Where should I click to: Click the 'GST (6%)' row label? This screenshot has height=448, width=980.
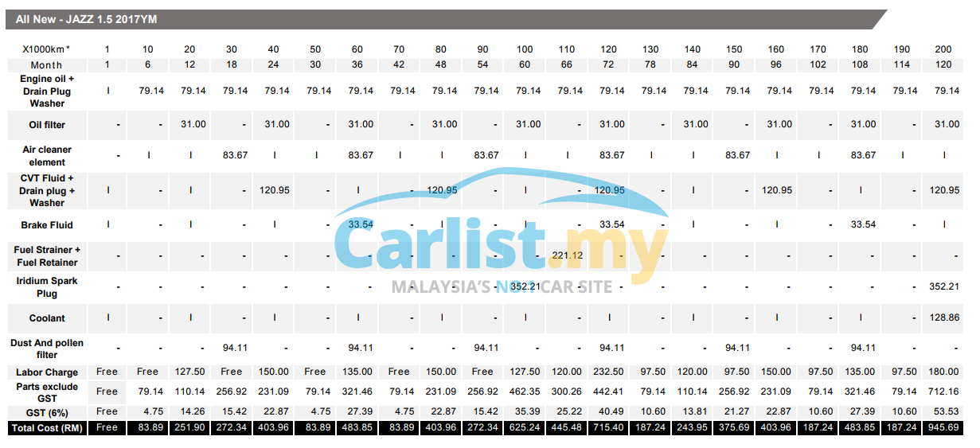coord(47,411)
